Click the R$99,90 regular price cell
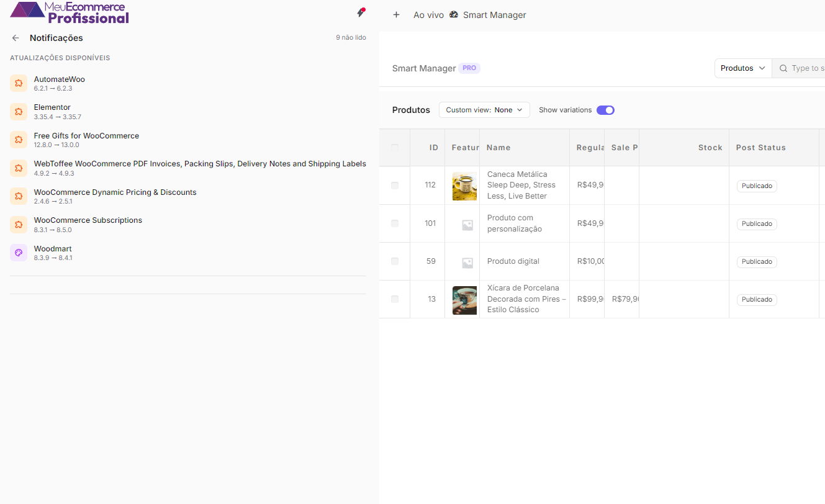This screenshot has height=504, width=825. point(587,299)
